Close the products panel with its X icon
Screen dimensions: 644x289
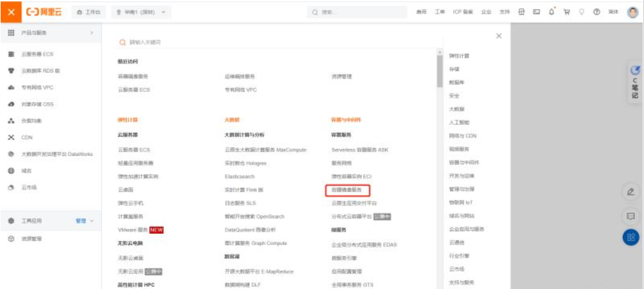pyautogui.click(x=499, y=36)
